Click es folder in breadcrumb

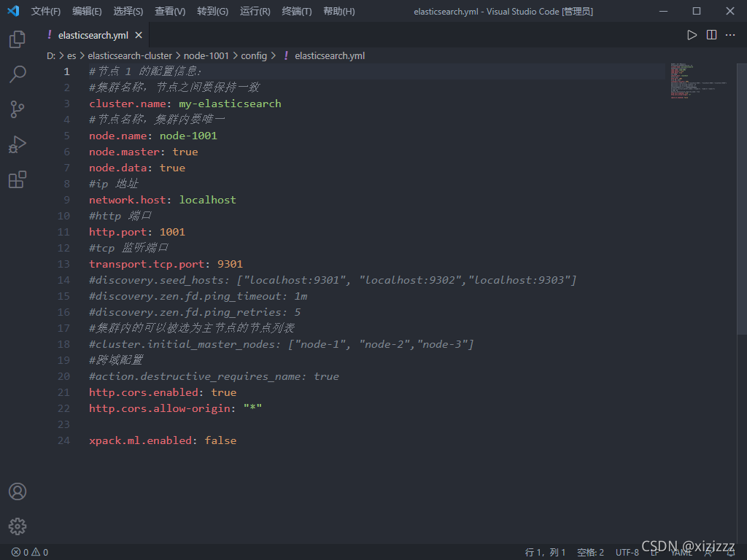(x=71, y=55)
